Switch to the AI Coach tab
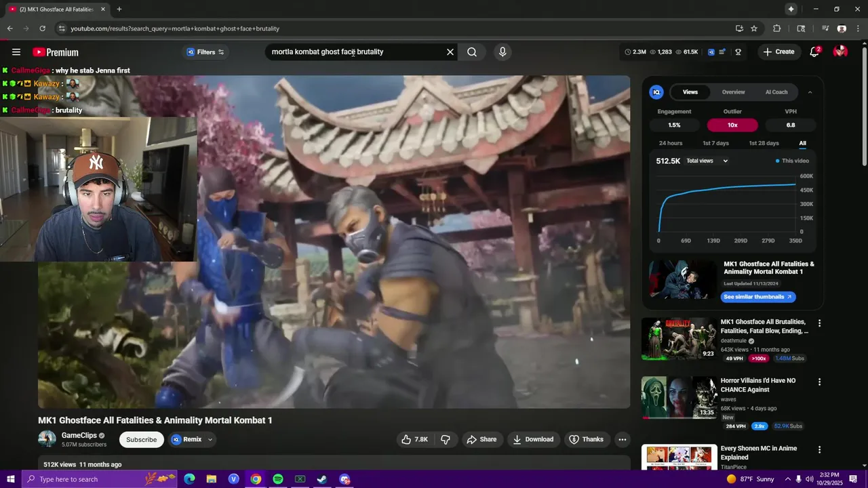Screen dimensions: 868x488 tap(776, 92)
